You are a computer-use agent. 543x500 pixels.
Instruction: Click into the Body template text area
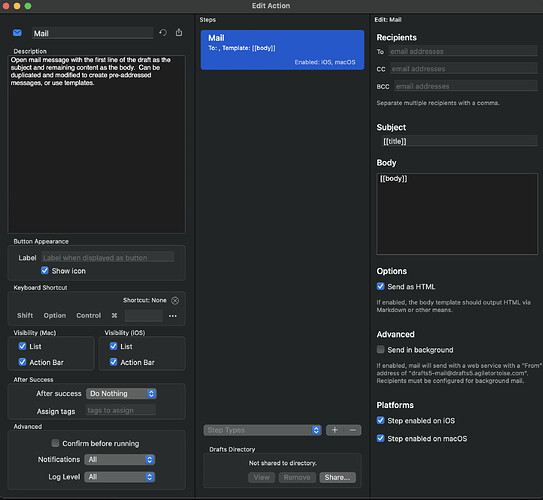coord(457,214)
